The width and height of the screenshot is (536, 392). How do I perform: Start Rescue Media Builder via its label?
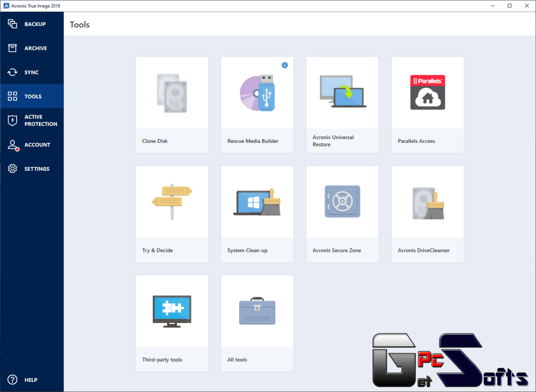coord(253,141)
